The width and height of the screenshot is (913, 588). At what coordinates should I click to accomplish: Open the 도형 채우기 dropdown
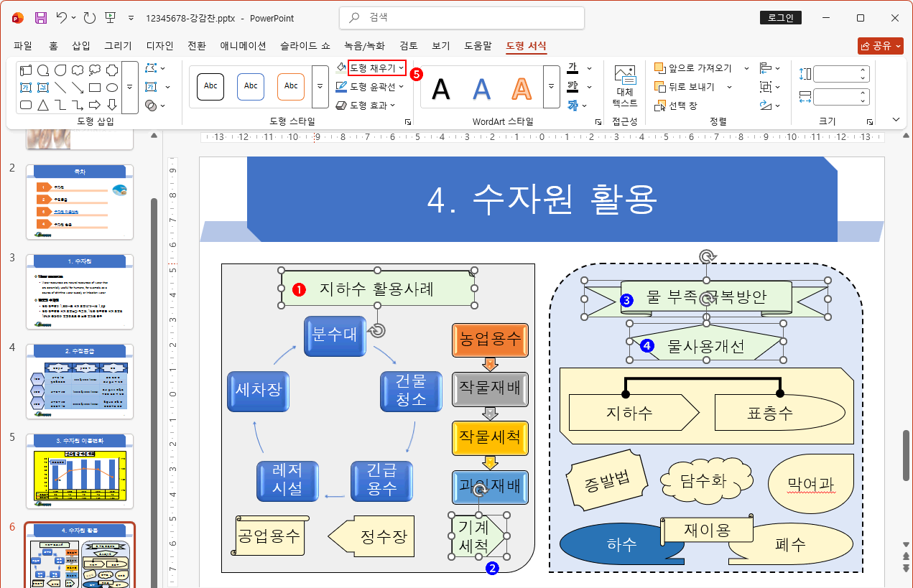tap(374, 68)
